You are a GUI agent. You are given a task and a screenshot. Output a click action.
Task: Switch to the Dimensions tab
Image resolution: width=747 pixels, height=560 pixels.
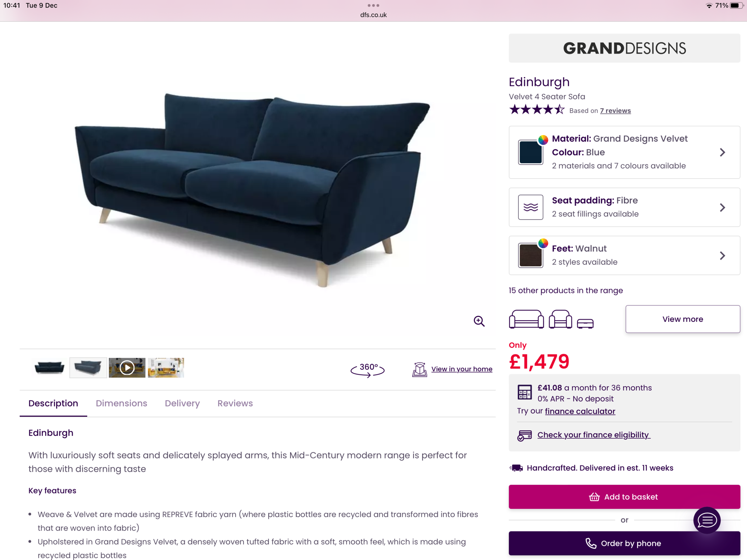[x=121, y=403]
